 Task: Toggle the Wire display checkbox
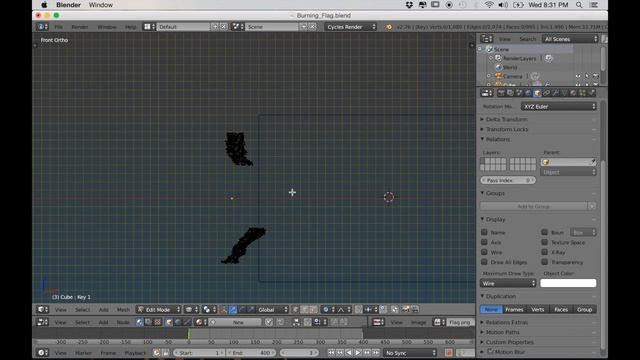coord(484,252)
